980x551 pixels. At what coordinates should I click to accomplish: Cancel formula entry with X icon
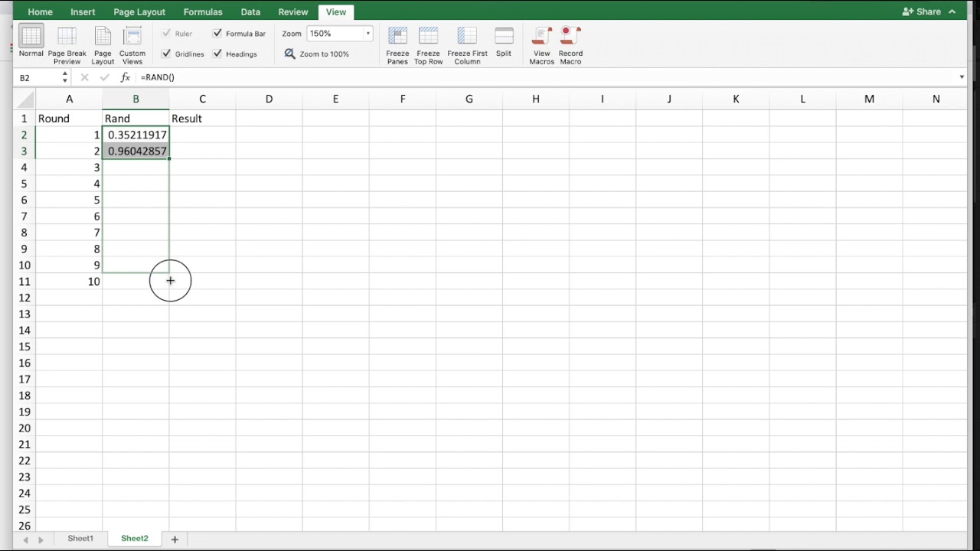(x=84, y=77)
